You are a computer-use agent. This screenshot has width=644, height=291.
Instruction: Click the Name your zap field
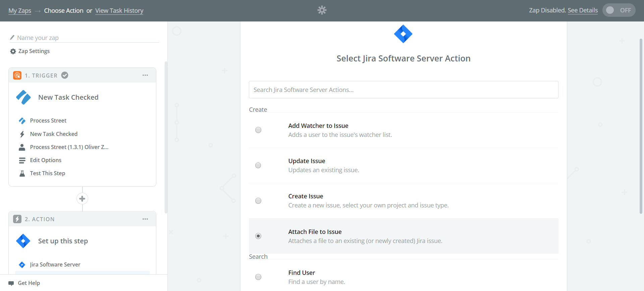coord(84,38)
